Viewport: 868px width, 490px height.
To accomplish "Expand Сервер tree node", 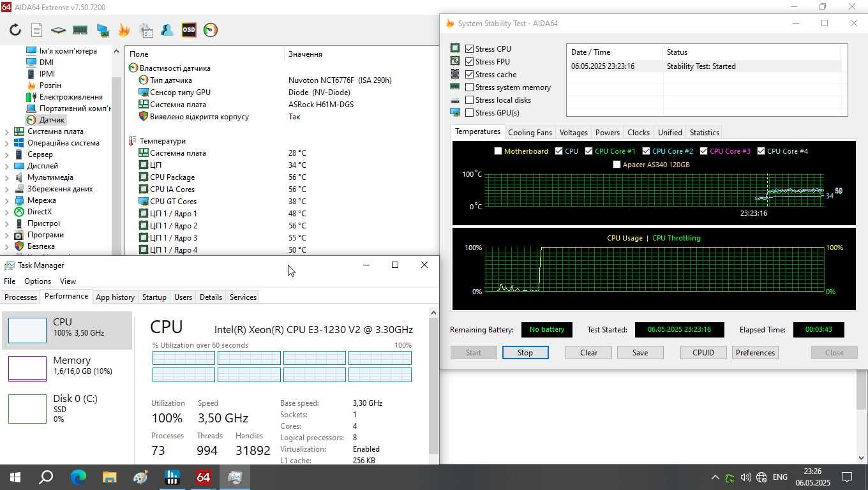I will 7,154.
